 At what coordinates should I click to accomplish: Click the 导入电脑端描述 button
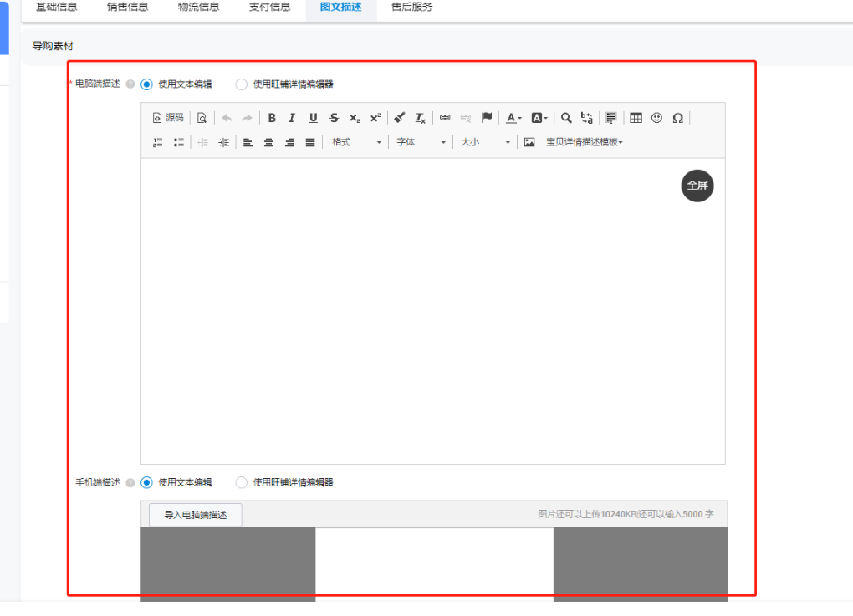[195, 515]
